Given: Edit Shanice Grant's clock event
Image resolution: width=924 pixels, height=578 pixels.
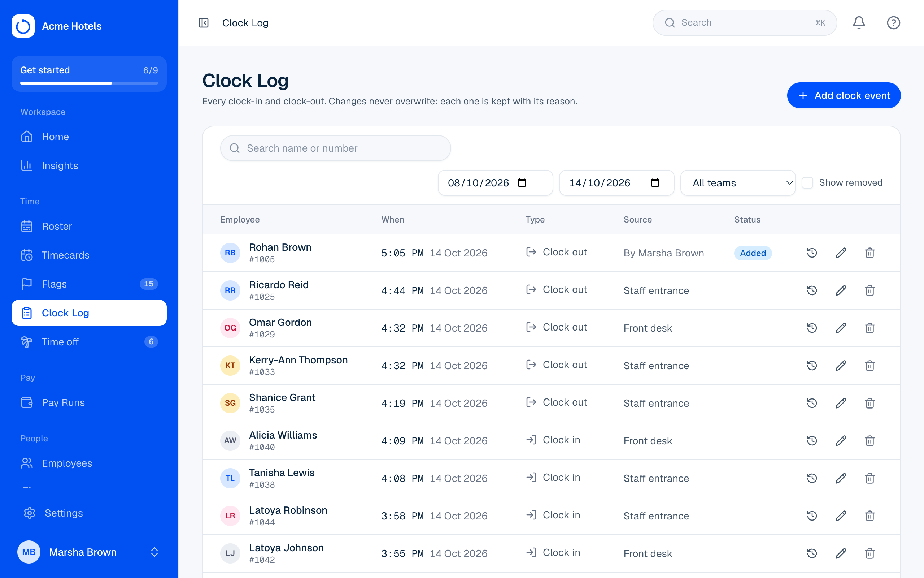Looking at the screenshot, I should [841, 403].
